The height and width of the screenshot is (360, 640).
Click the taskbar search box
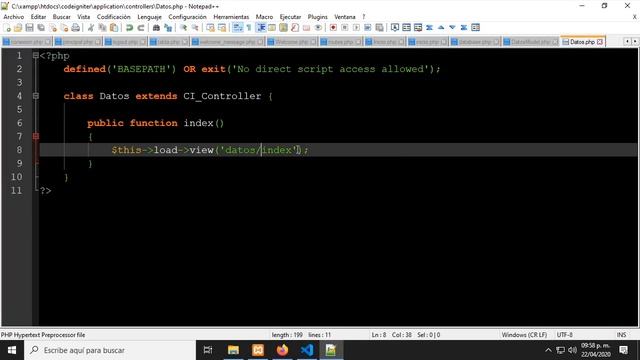[110, 350]
